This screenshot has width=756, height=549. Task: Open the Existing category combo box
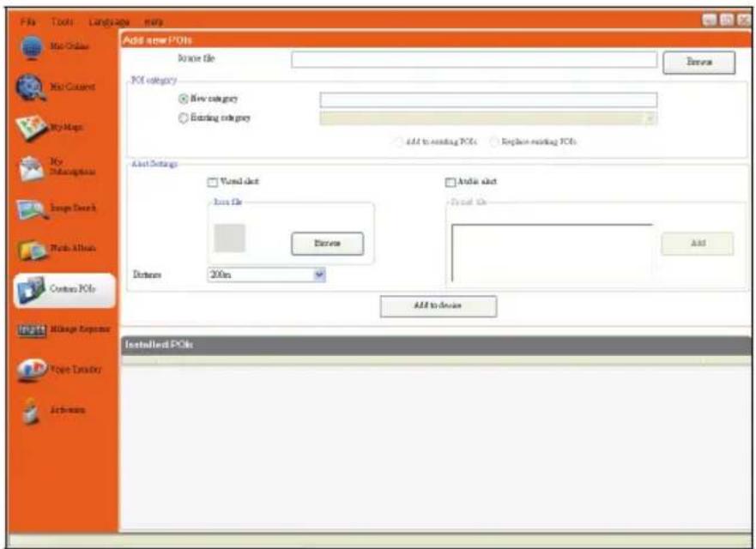tap(488, 118)
